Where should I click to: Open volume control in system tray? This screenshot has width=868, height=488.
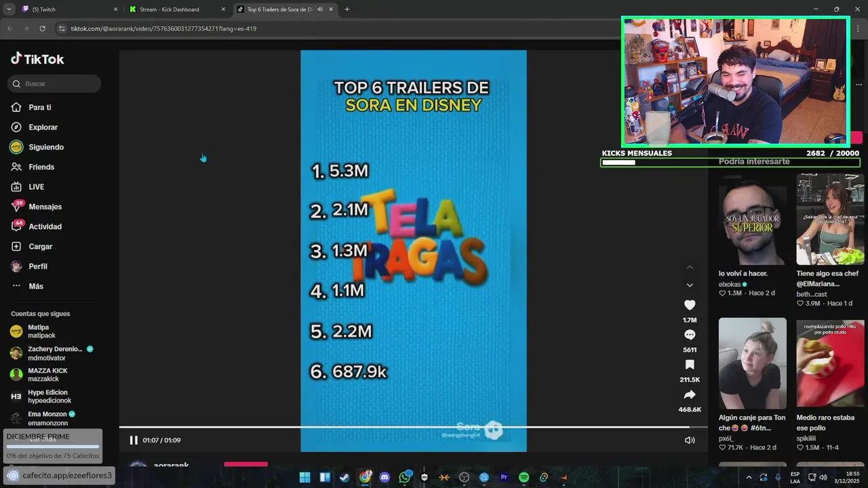click(823, 477)
